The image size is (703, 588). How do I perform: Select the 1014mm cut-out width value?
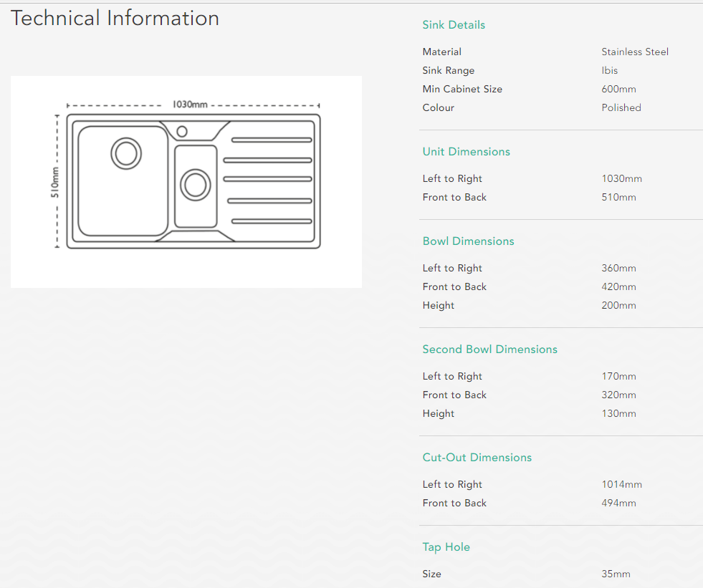click(621, 485)
